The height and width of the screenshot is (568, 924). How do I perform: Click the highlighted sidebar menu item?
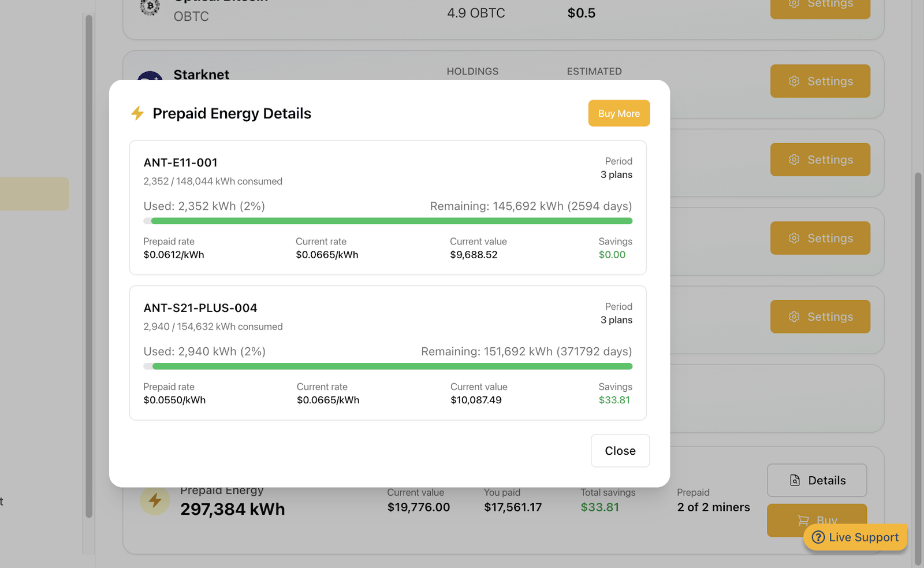34,194
